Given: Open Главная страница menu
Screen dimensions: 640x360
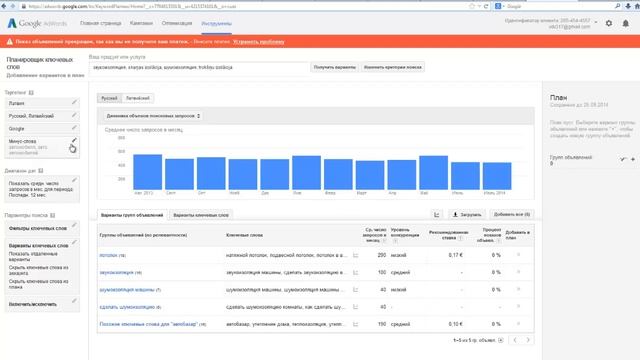Looking at the screenshot, I should click(100, 23).
